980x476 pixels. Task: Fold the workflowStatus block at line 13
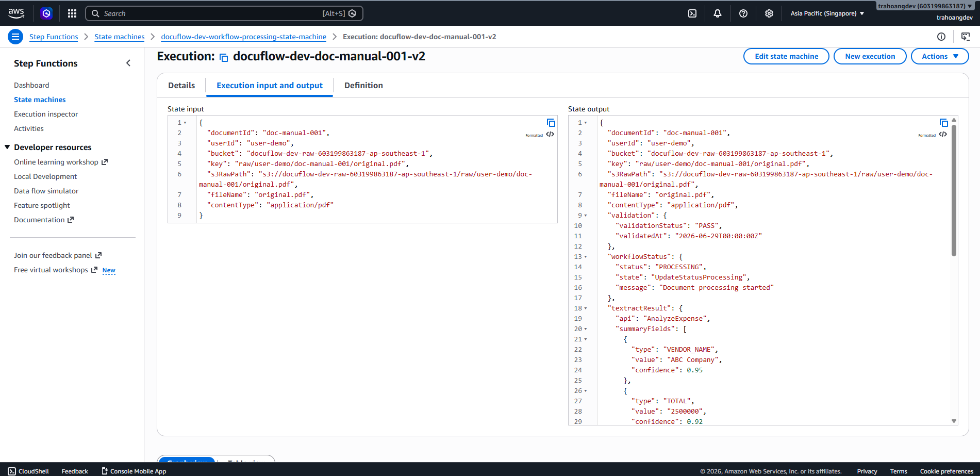click(x=586, y=257)
